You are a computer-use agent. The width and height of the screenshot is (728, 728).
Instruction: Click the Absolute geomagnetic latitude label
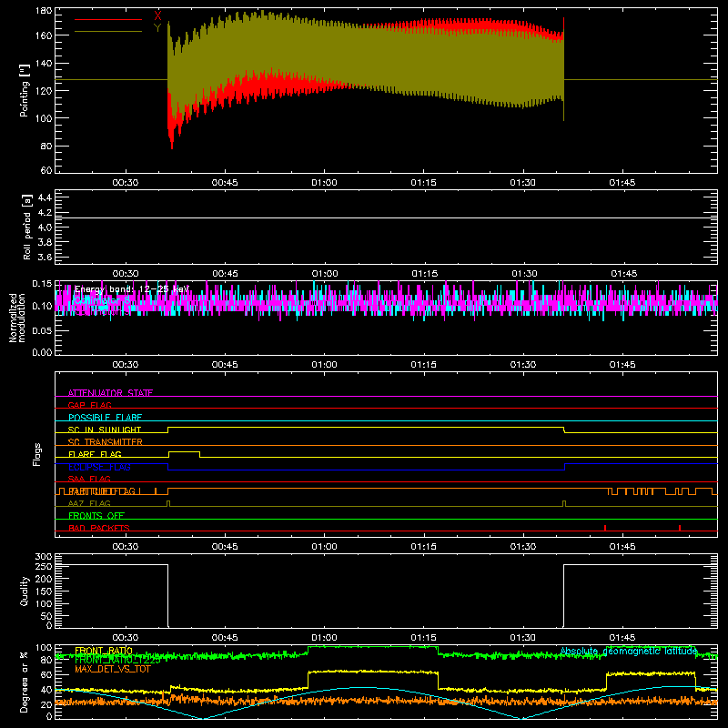pos(629,651)
